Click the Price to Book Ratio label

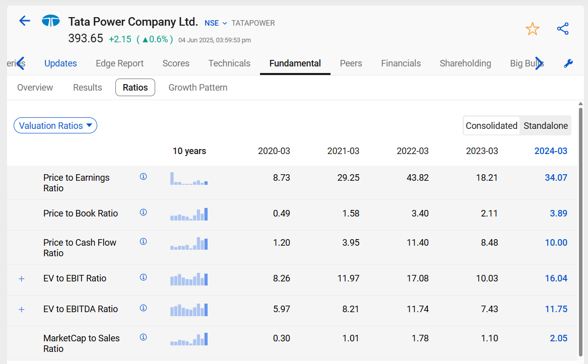click(81, 213)
